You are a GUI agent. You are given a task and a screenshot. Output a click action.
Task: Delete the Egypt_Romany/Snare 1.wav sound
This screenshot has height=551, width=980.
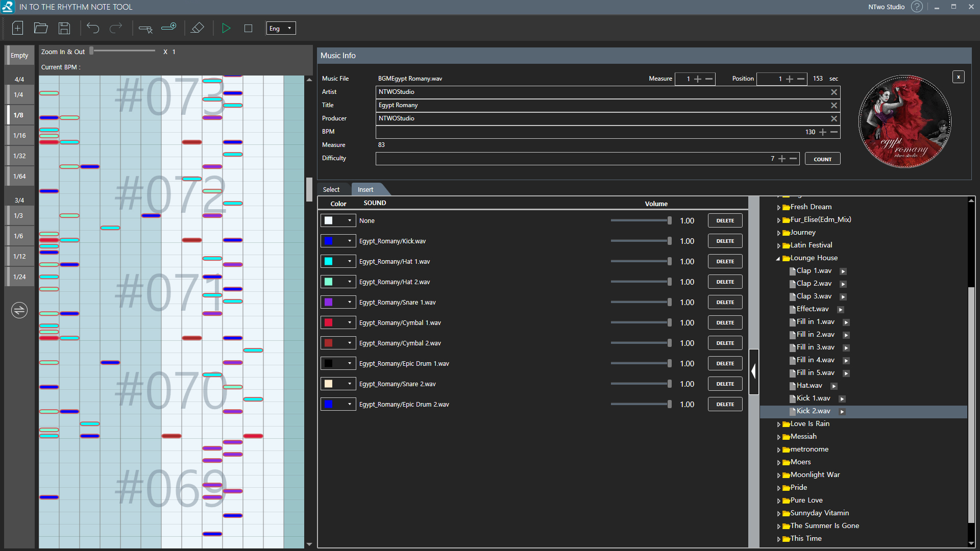pyautogui.click(x=725, y=303)
